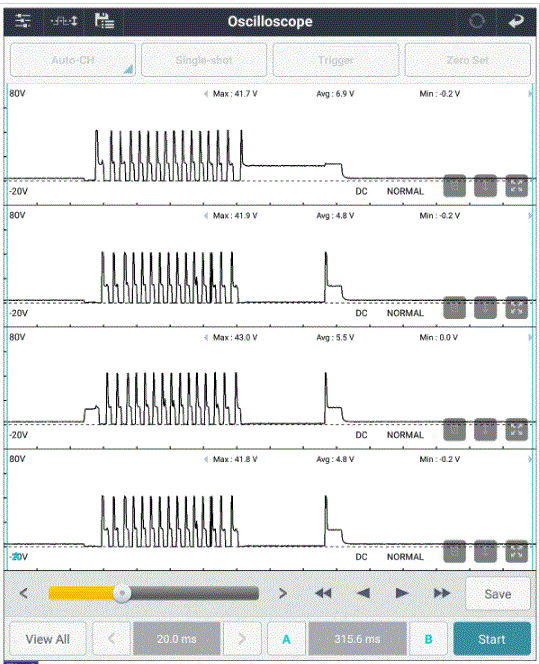Open the saved records list icon
The image size is (540, 664).
point(104,20)
